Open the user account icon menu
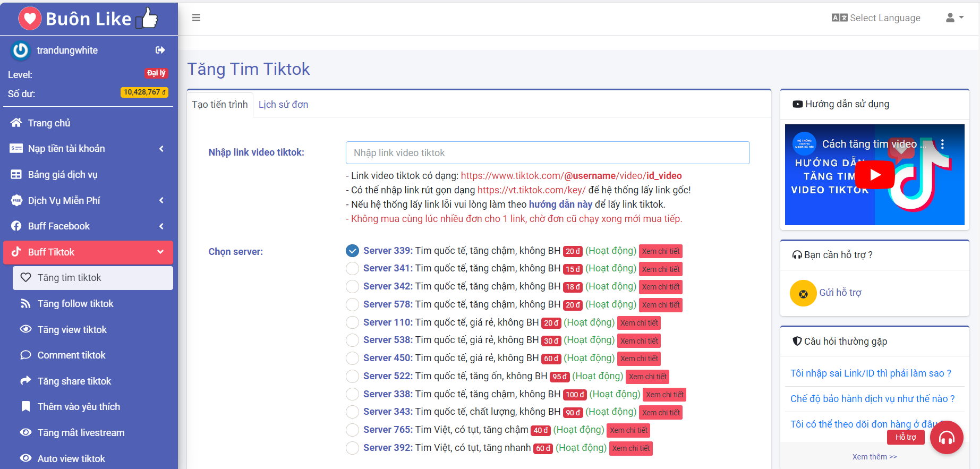Screen dimensions: 980x469 pos(954,18)
